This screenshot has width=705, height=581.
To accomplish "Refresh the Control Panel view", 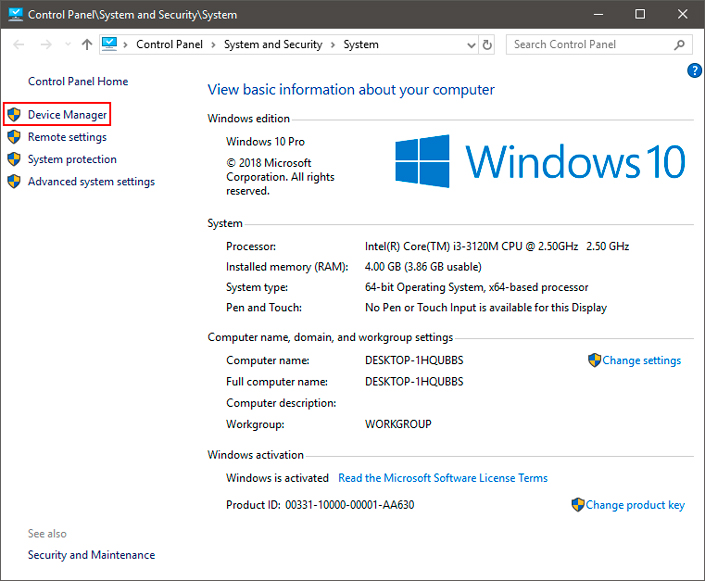I will tap(487, 45).
